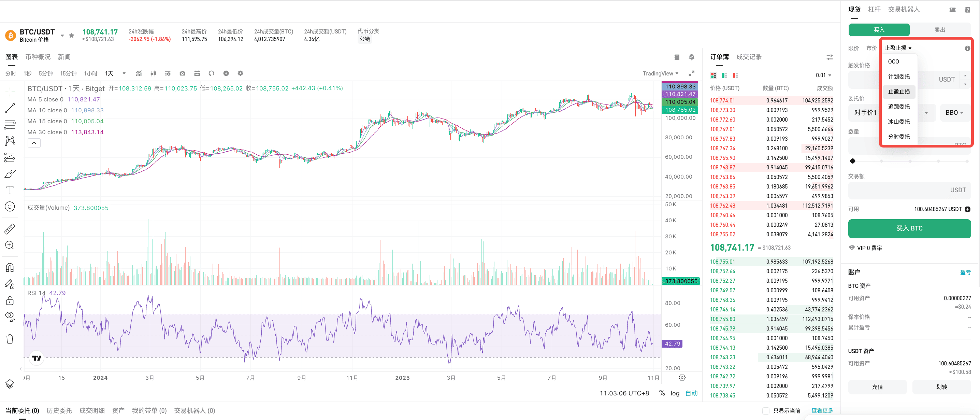Click the quantity percentage slider handle

853,161
